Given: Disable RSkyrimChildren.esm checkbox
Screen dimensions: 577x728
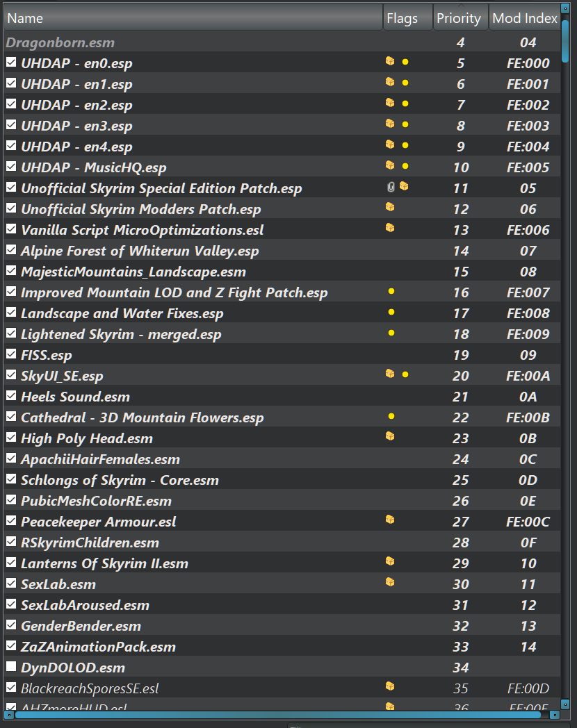Looking at the screenshot, I should 11,542.
